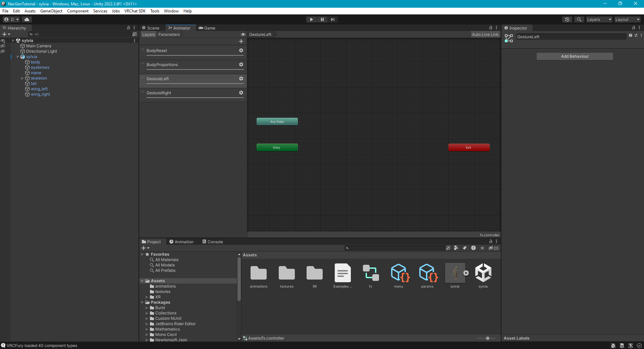Switch to the Game tab
The image size is (644, 349).
207,28
